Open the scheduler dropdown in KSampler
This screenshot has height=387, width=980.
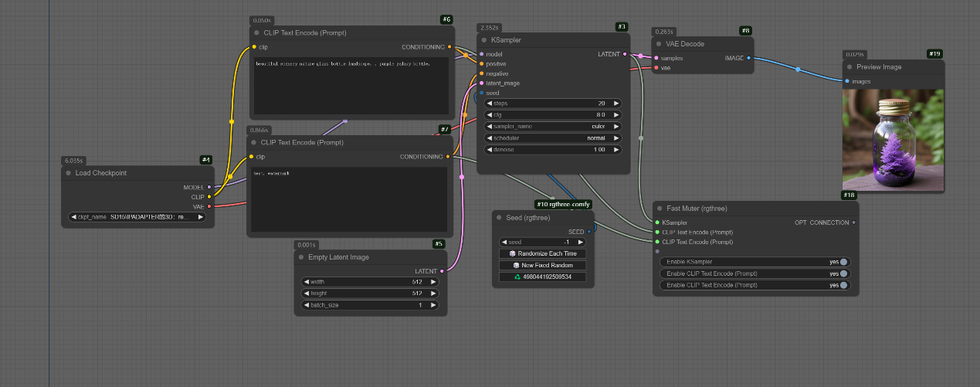(x=552, y=137)
